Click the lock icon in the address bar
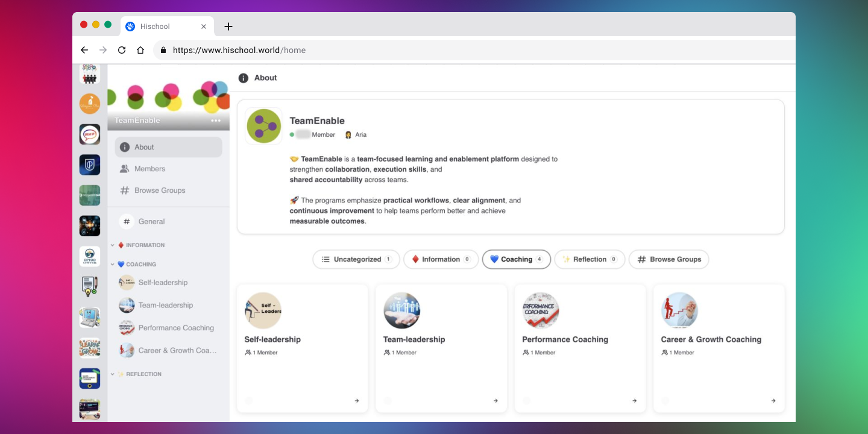This screenshot has height=434, width=868. click(163, 50)
